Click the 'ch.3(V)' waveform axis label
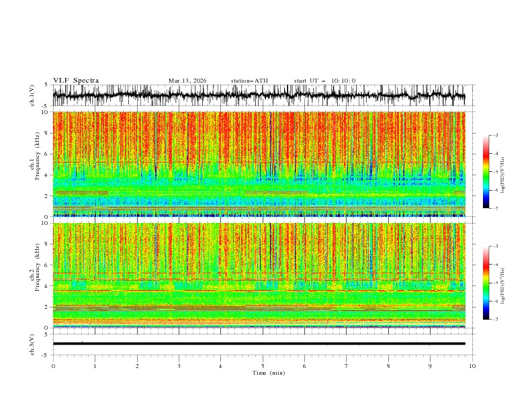 [32, 345]
